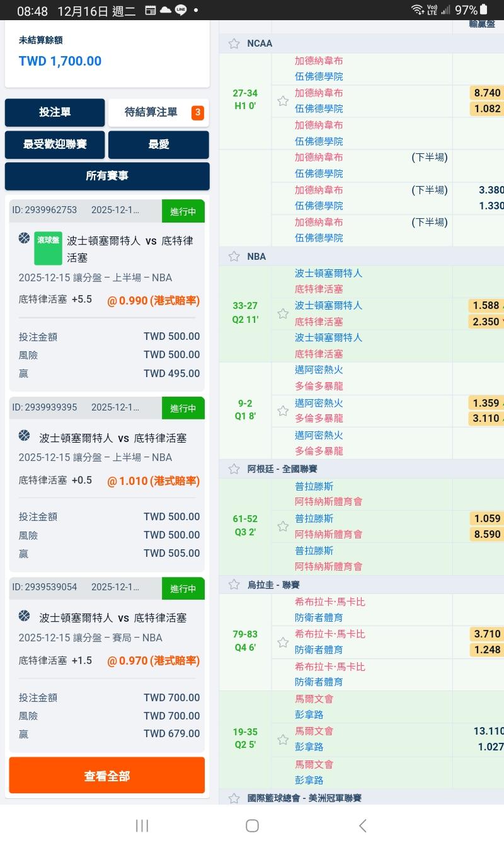Tap the 滾球盤 live badge icon
This screenshot has width=504, height=845.
tap(48, 248)
